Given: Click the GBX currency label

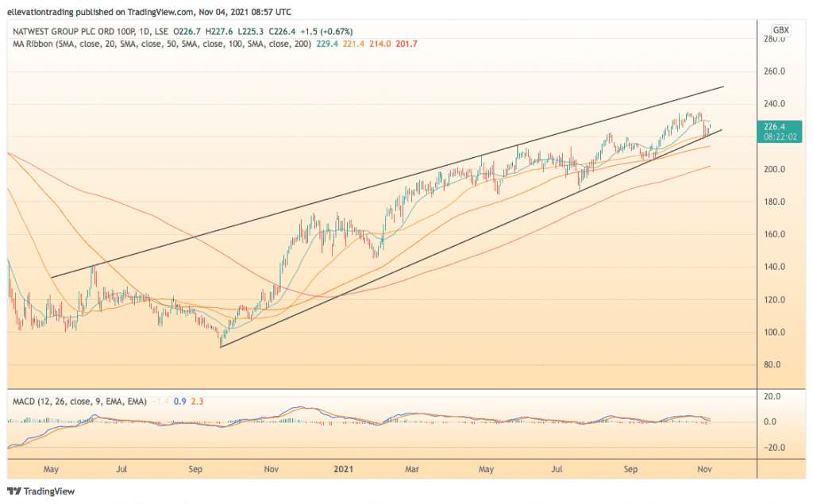Looking at the screenshot, I should tap(781, 30).
